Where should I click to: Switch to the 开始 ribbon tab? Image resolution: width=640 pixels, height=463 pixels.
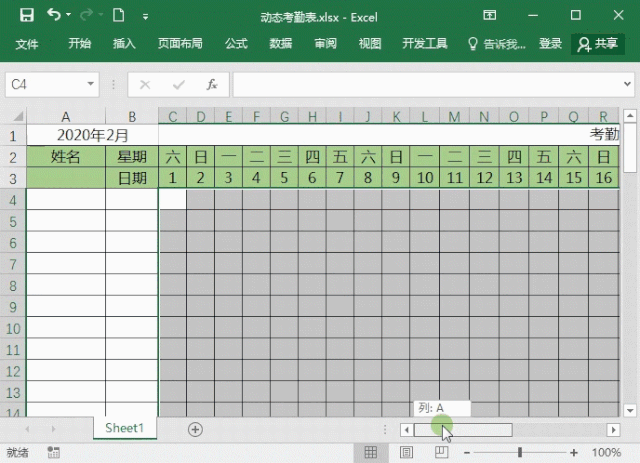[x=79, y=43]
